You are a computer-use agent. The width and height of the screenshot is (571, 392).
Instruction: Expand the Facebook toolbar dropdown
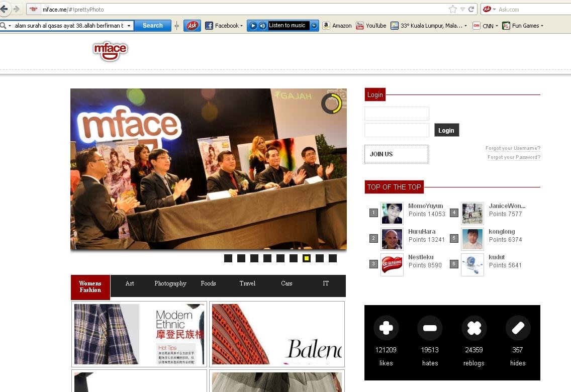coord(242,26)
